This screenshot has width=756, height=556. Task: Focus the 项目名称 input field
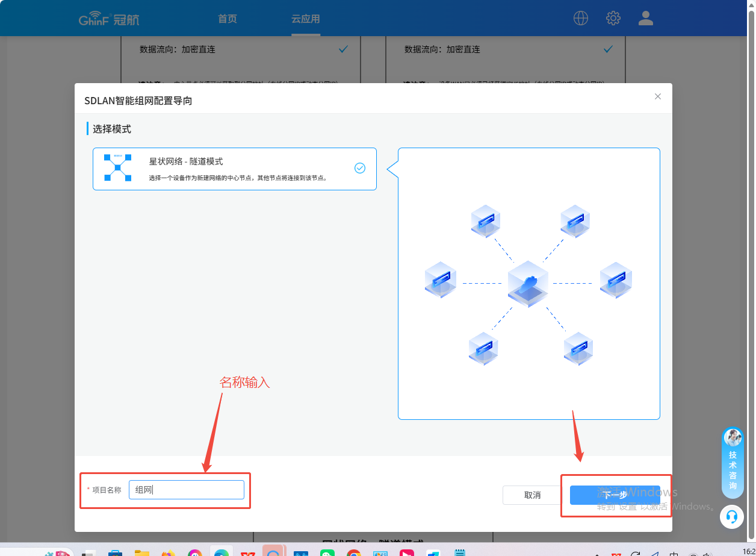coord(187,490)
